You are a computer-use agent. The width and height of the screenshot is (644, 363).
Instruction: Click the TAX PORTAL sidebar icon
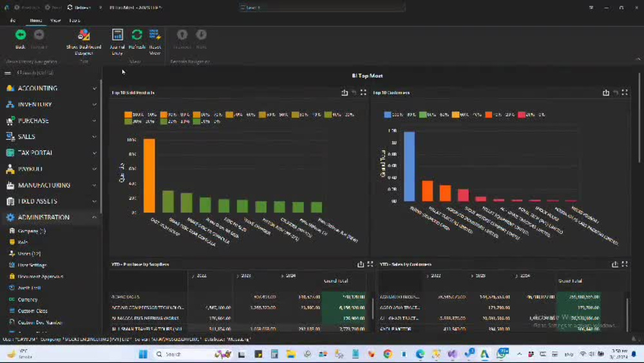point(10,153)
